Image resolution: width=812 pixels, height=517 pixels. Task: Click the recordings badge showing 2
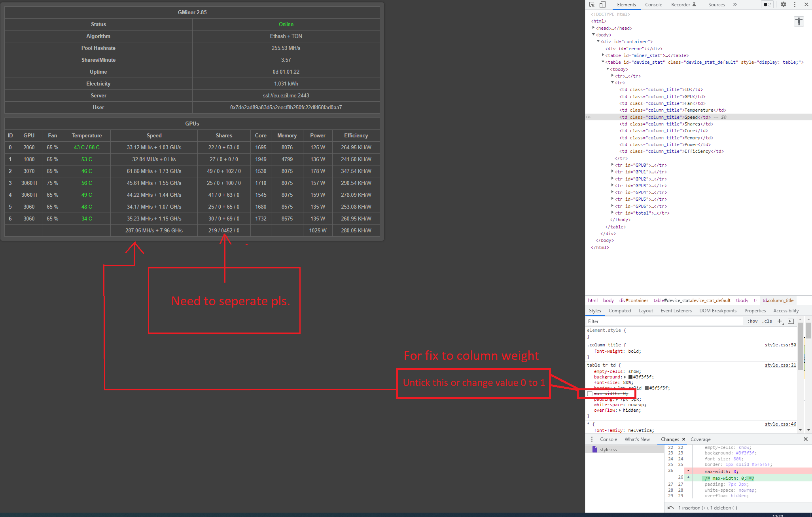[767, 4]
